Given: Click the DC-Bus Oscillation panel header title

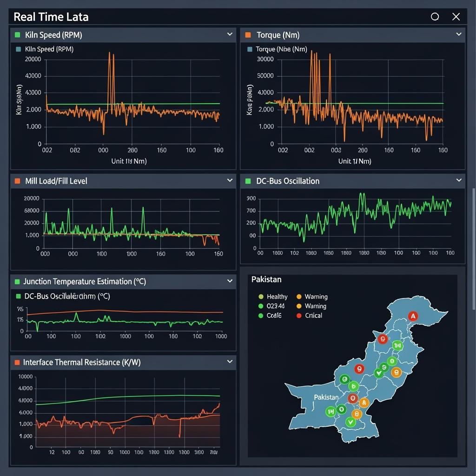Looking at the screenshot, I should tap(288, 181).
